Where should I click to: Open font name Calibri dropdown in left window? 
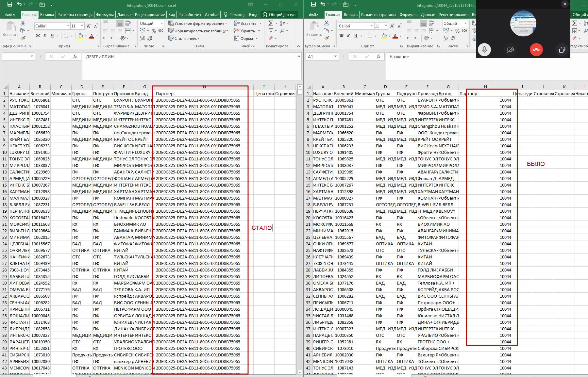68,26
